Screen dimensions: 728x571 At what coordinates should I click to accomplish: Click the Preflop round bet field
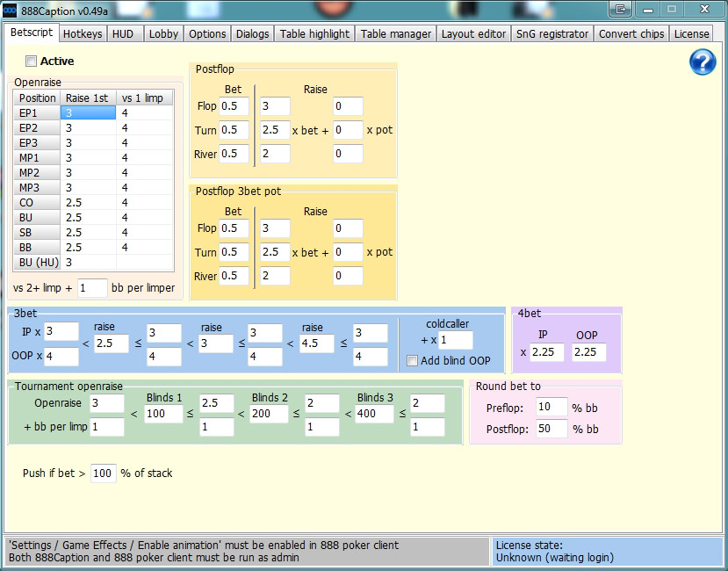(x=551, y=408)
